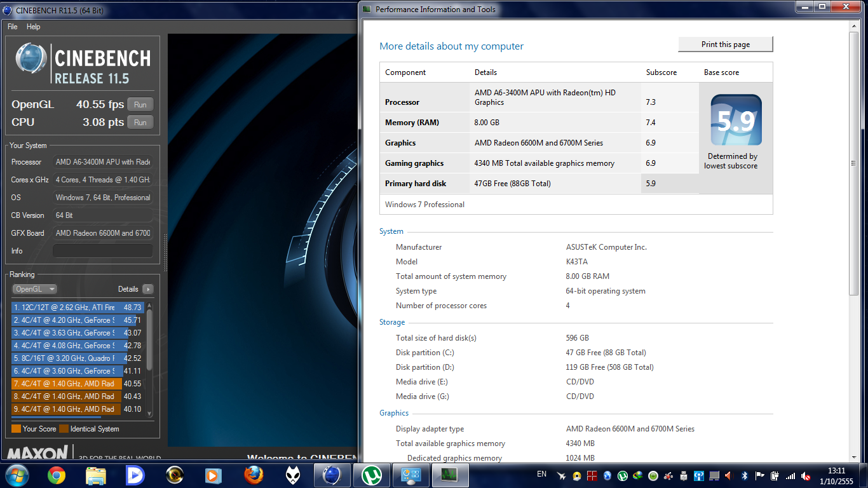The width and height of the screenshot is (868, 488).
Task: Click the gray monitor display tray icon
Action: pos(714,476)
